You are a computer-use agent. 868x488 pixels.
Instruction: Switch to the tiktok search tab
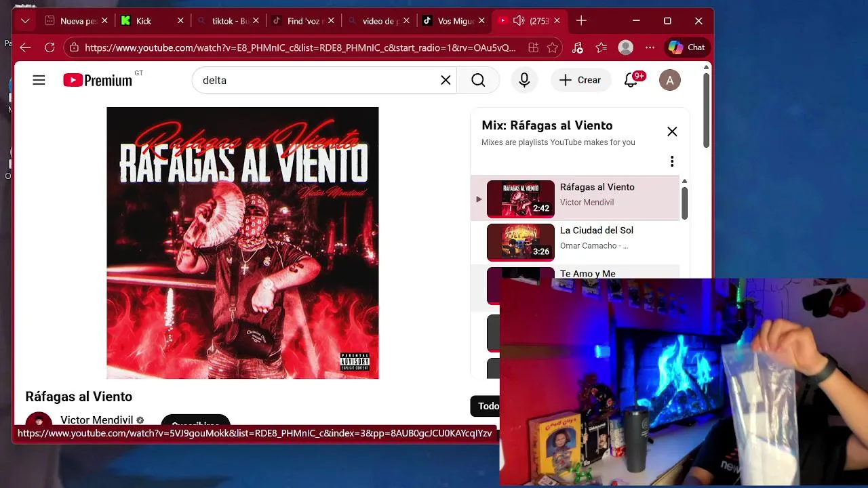(228, 21)
